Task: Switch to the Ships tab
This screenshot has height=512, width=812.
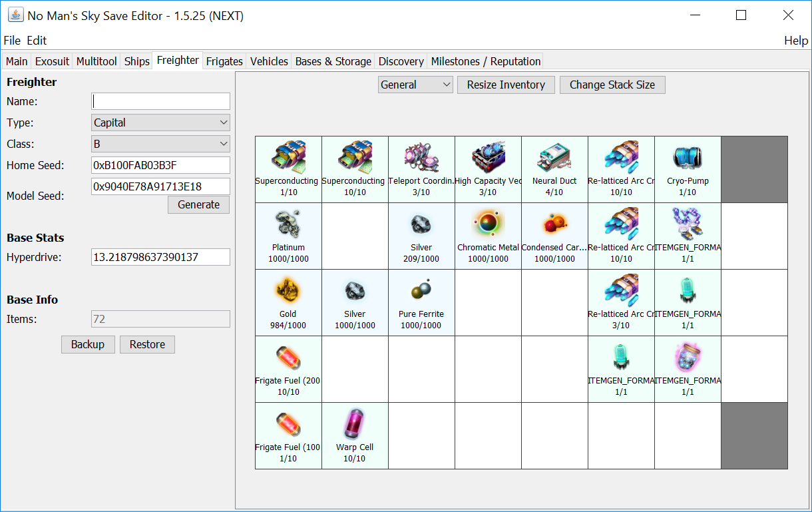Action: coord(136,61)
